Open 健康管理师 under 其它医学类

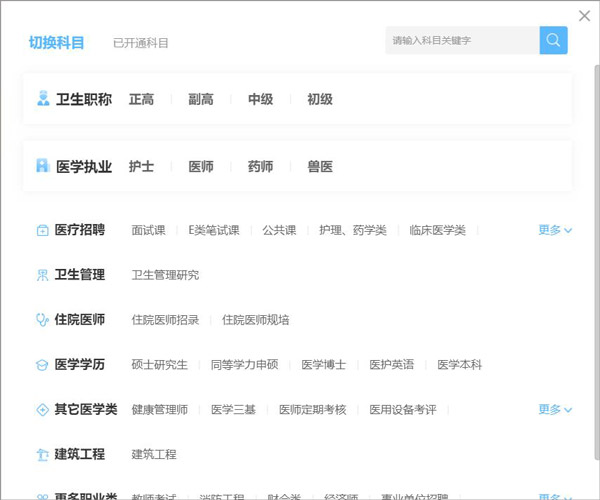pyautogui.click(x=160, y=410)
